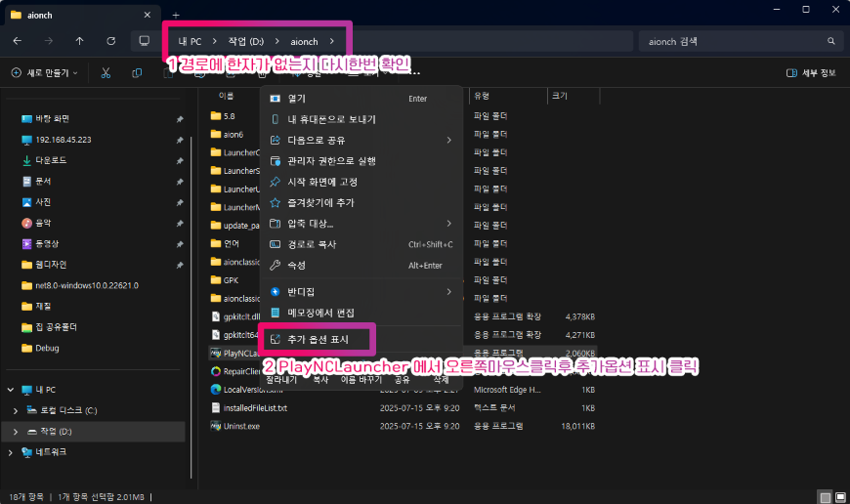Click the back navigation arrow
Image resolution: width=850 pixels, height=504 pixels.
coord(17,41)
